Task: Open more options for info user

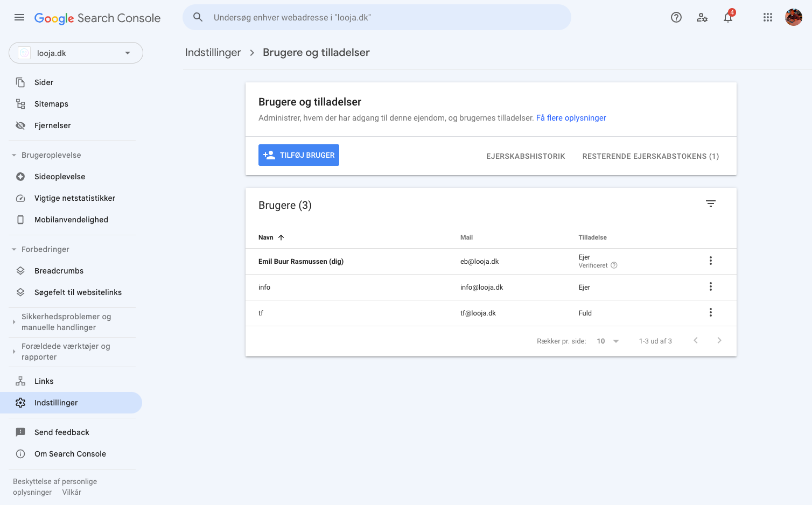Action: (711, 286)
